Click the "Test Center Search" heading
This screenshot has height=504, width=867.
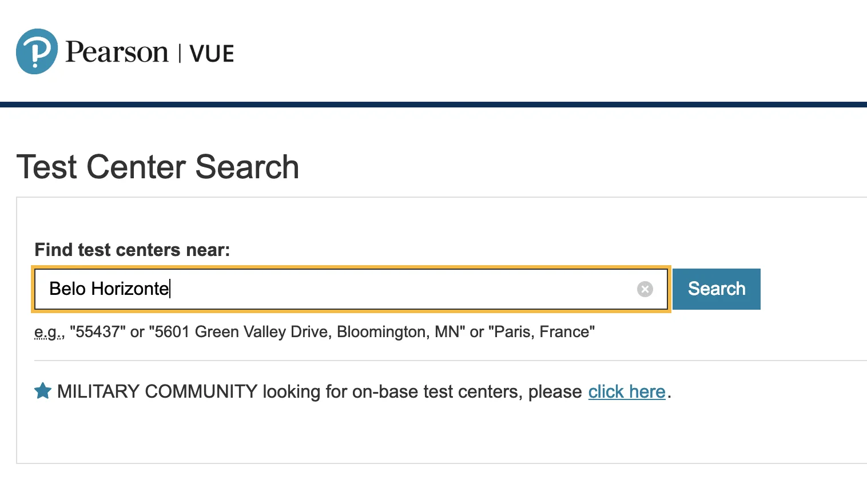click(158, 167)
